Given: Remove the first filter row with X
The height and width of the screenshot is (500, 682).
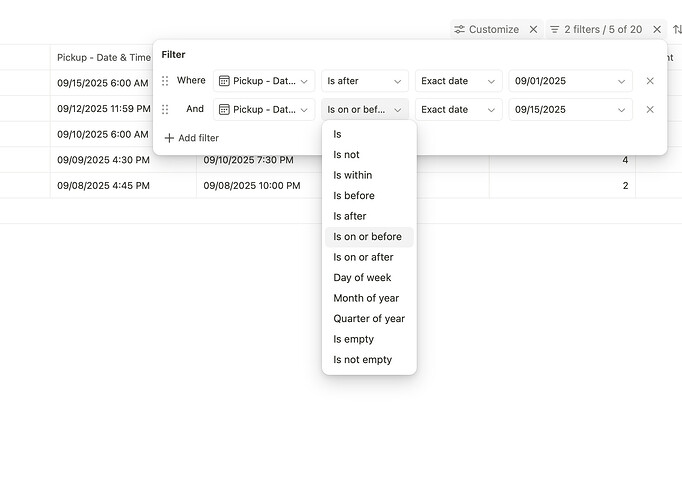Looking at the screenshot, I should 649,81.
